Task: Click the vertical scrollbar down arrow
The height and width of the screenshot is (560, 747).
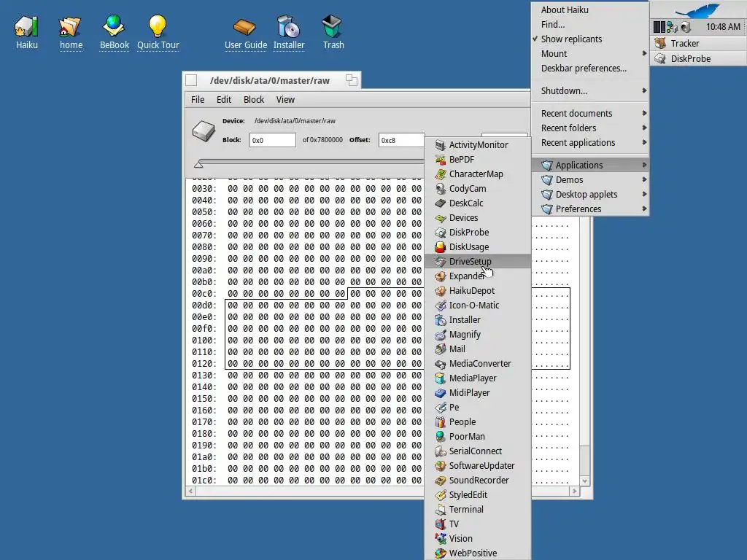Action: coord(584,481)
